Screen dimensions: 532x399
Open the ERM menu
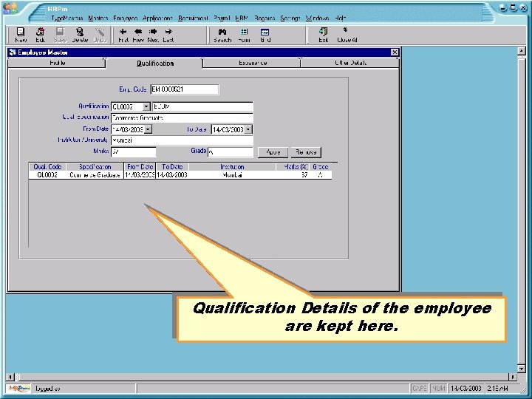coord(242,18)
